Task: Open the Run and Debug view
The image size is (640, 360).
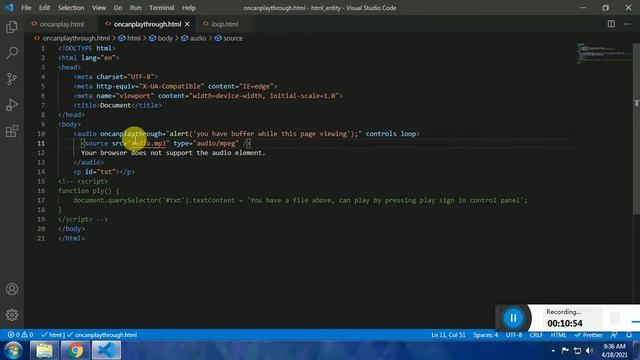Action: pos(12,105)
